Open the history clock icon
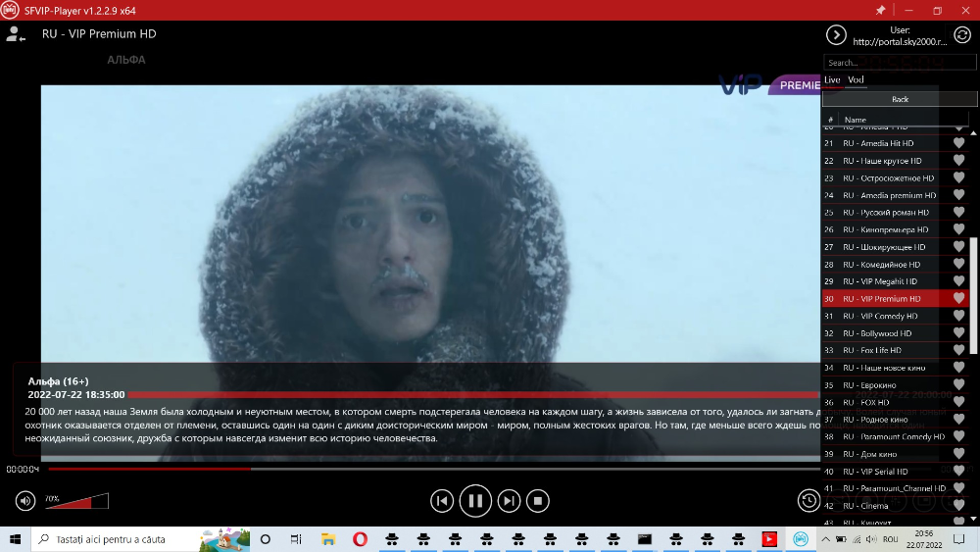 [x=808, y=500]
